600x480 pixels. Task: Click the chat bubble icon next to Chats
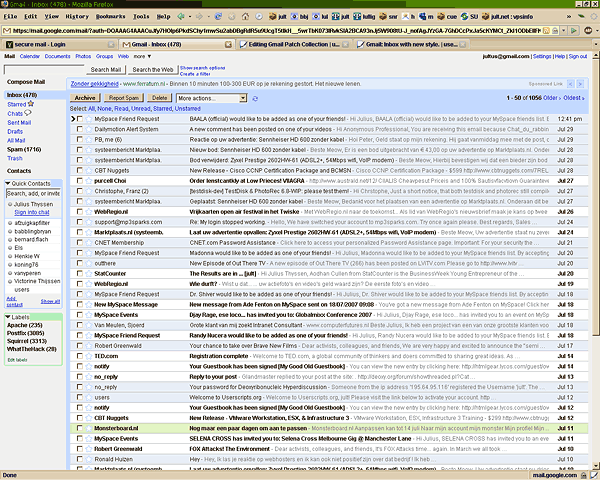[x=28, y=113]
